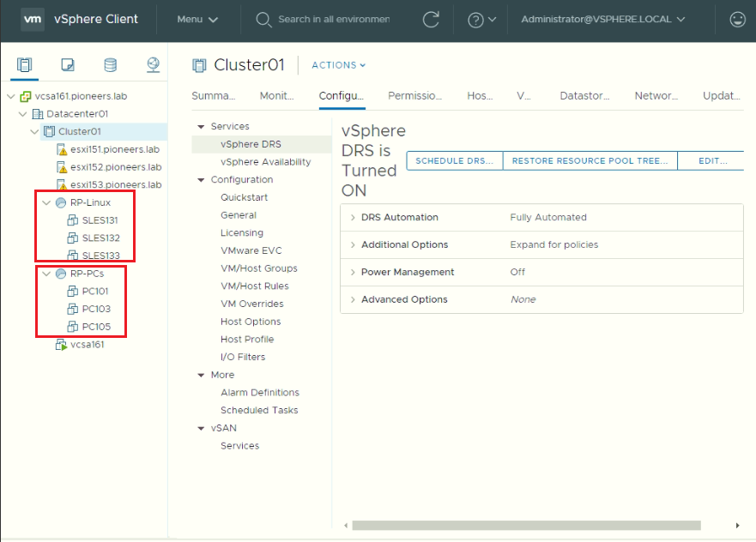Viewport: 756px width, 542px height.
Task: Switch to the Monitor tab
Action: pyautogui.click(x=277, y=96)
